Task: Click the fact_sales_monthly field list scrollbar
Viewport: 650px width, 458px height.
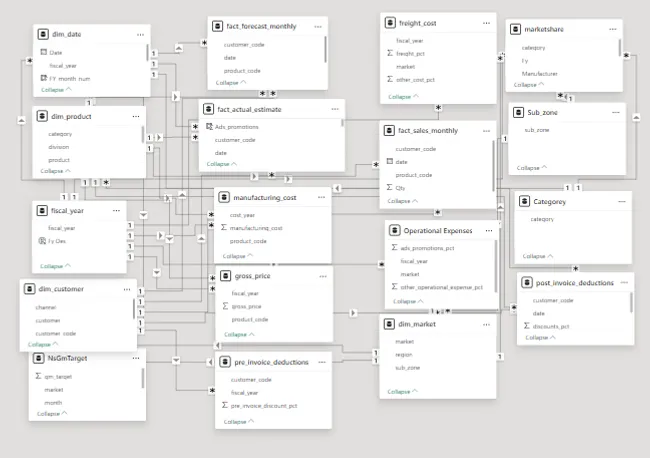Action: pyautogui.click(x=493, y=166)
